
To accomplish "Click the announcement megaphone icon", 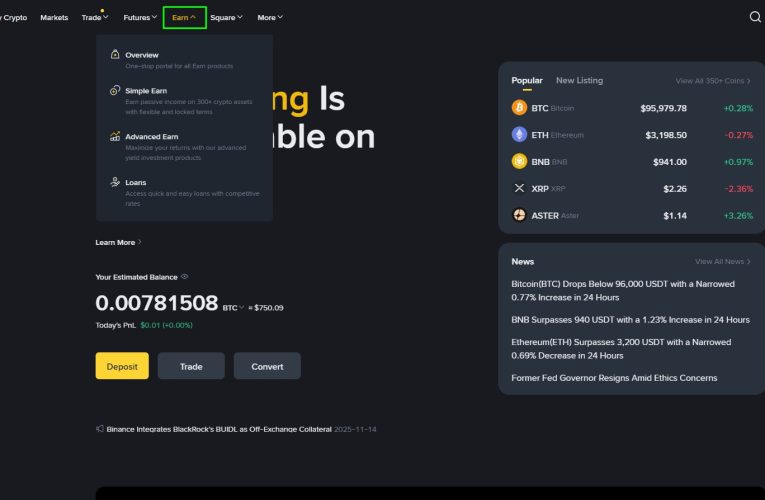I will pos(100,429).
